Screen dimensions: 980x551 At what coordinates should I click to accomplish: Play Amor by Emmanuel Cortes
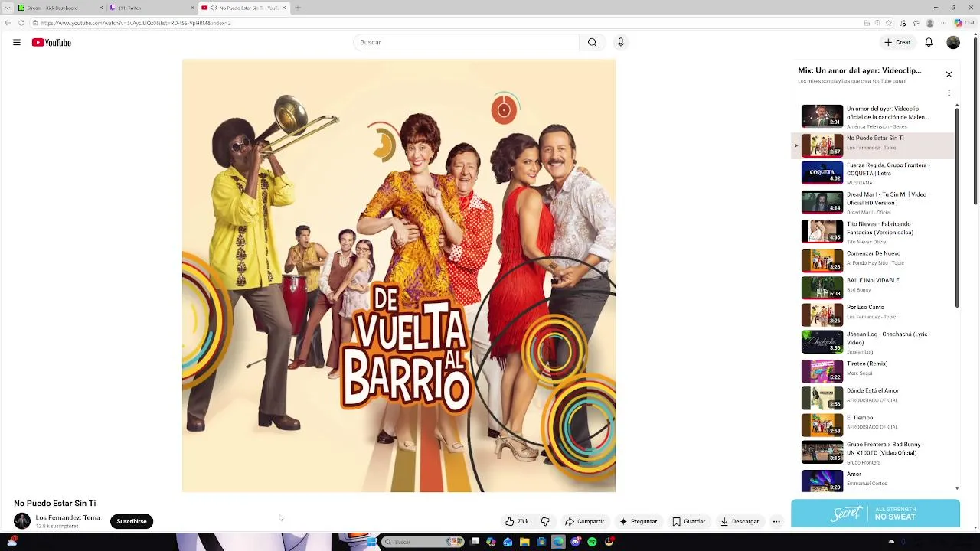pos(873,480)
